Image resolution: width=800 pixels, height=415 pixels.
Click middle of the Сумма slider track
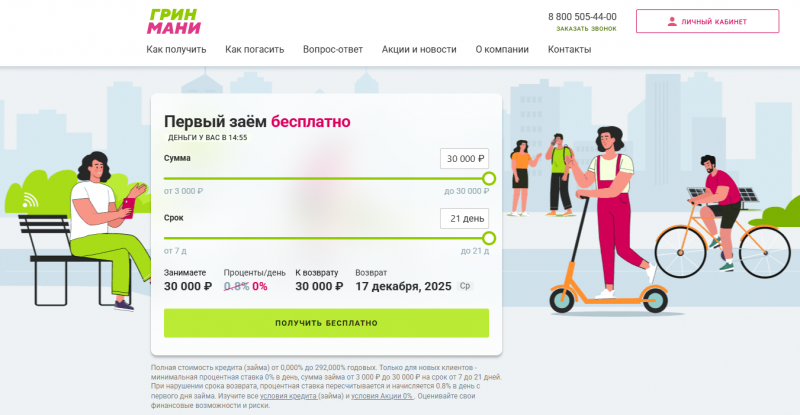click(327, 179)
